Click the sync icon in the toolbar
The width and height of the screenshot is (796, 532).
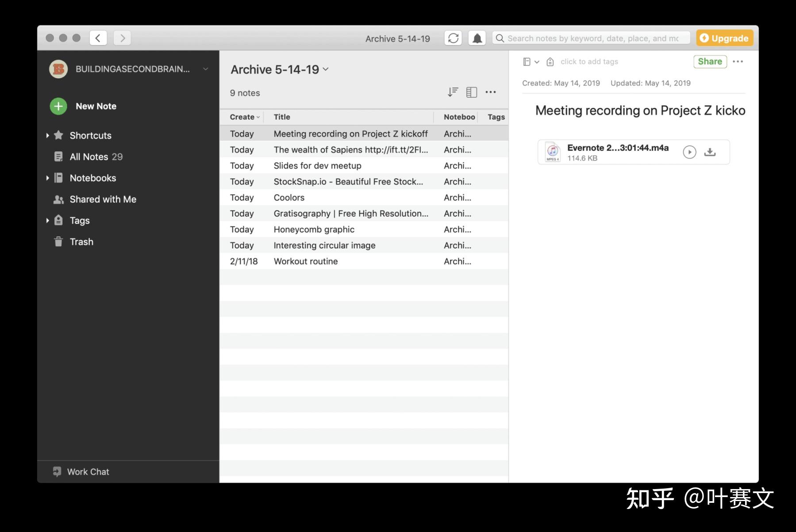[453, 38]
